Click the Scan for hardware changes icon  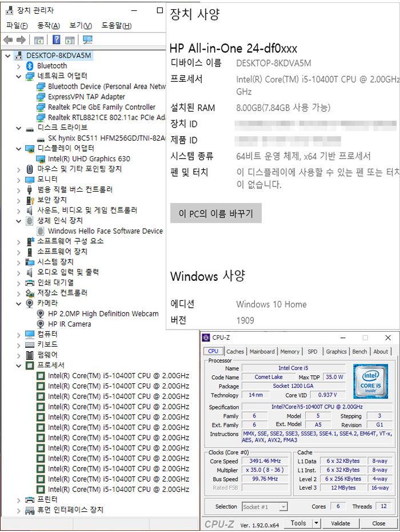(x=87, y=40)
